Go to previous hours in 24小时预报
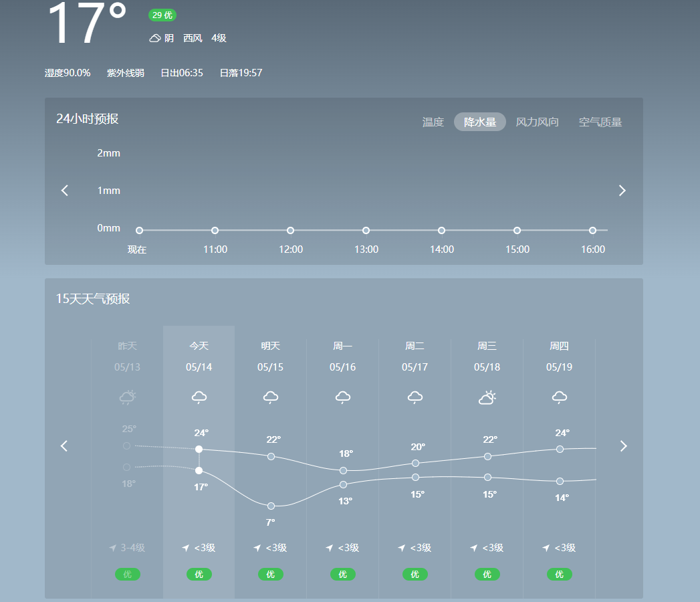This screenshot has height=602, width=700. click(65, 191)
